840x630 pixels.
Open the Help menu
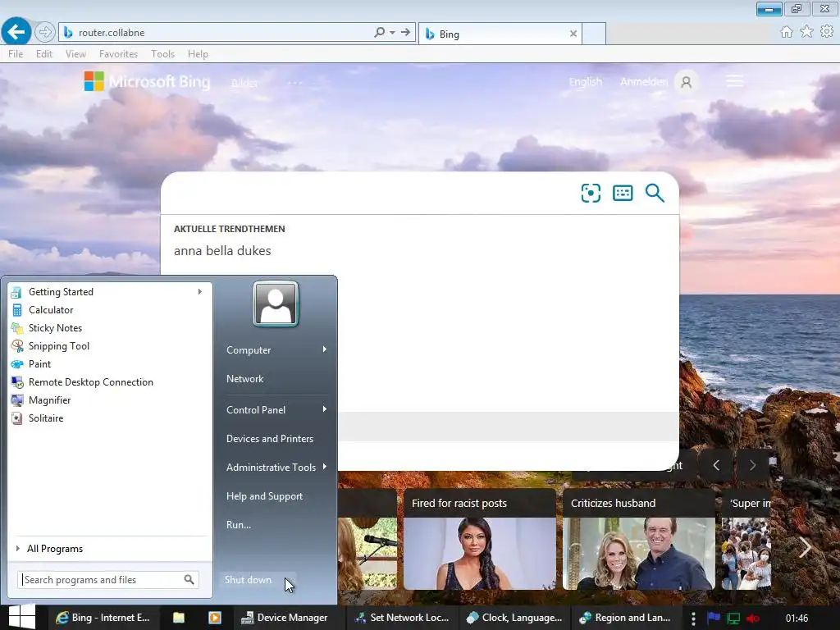tap(198, 53)
